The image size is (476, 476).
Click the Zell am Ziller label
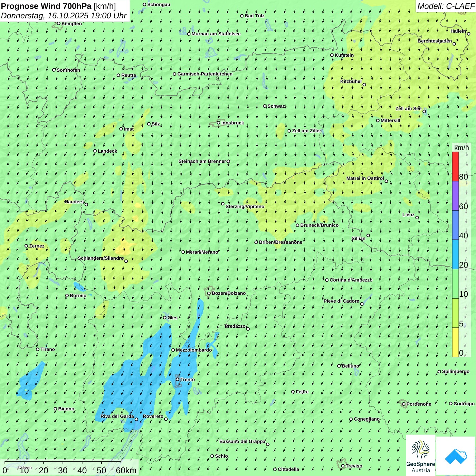pyautogui.click(x=306, y=131)
